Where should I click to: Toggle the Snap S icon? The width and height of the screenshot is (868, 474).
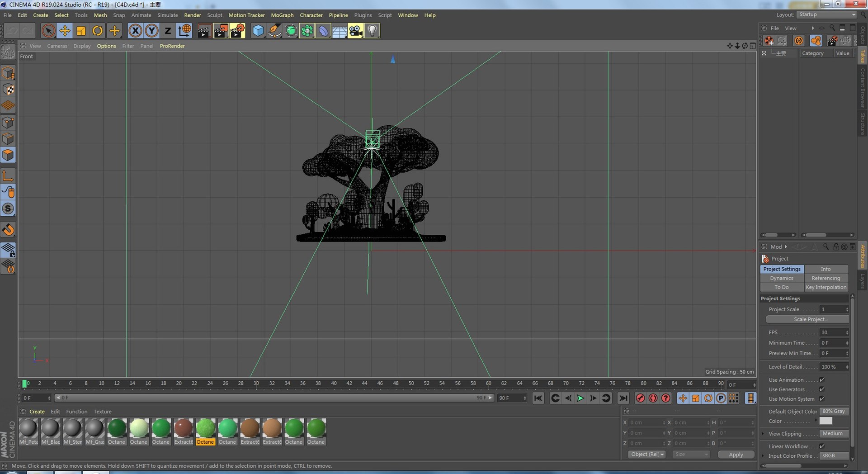click(8, 209)
